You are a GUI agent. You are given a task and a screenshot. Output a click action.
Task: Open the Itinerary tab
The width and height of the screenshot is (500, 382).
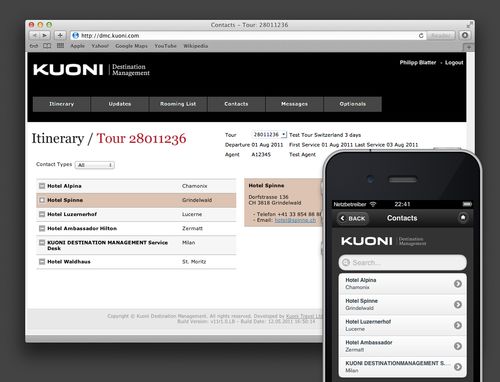61,104
